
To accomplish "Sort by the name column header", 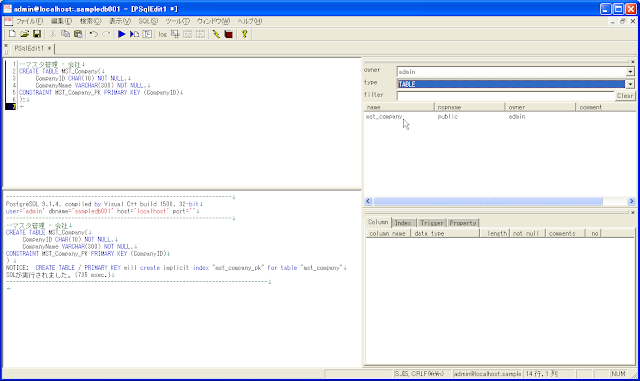I will (399, 107).
